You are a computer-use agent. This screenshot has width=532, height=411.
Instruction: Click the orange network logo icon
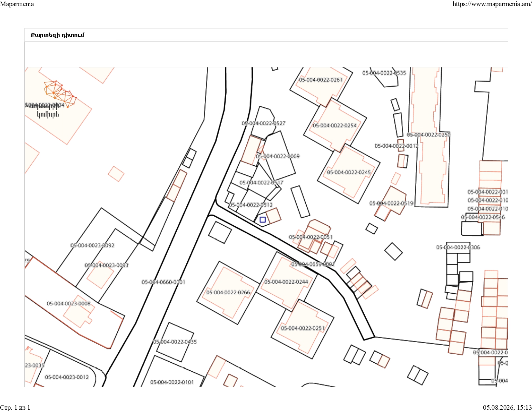[60, 94]
